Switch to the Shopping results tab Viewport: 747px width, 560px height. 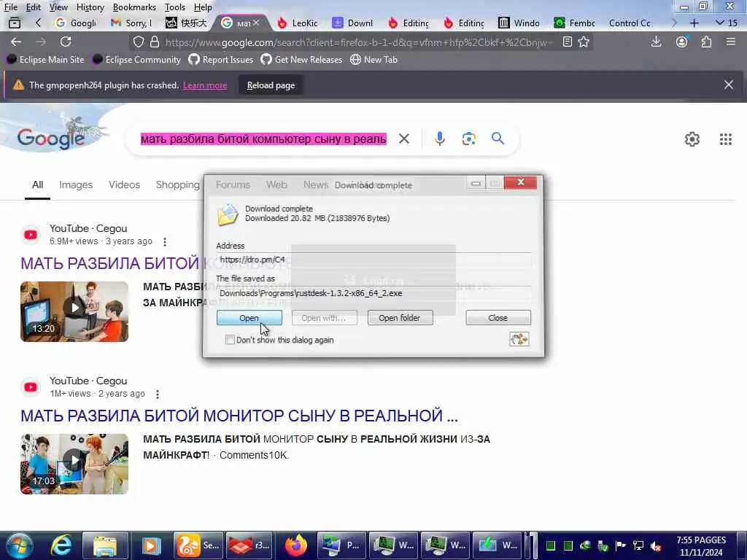[178, 184]
